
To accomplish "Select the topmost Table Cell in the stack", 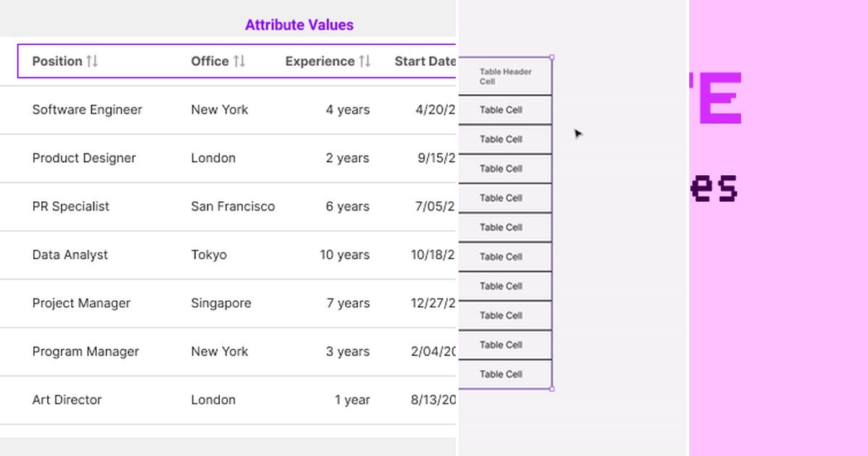I will coord(504,109).
